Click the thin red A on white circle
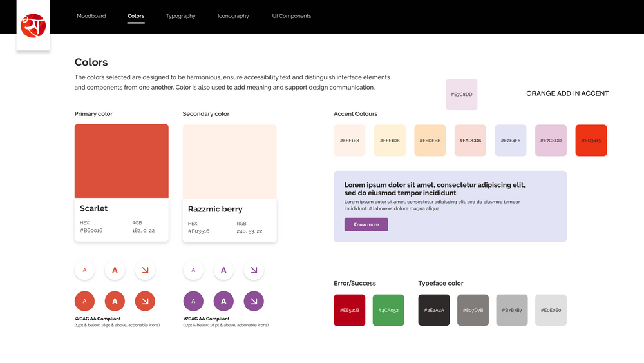 (84, 270)
